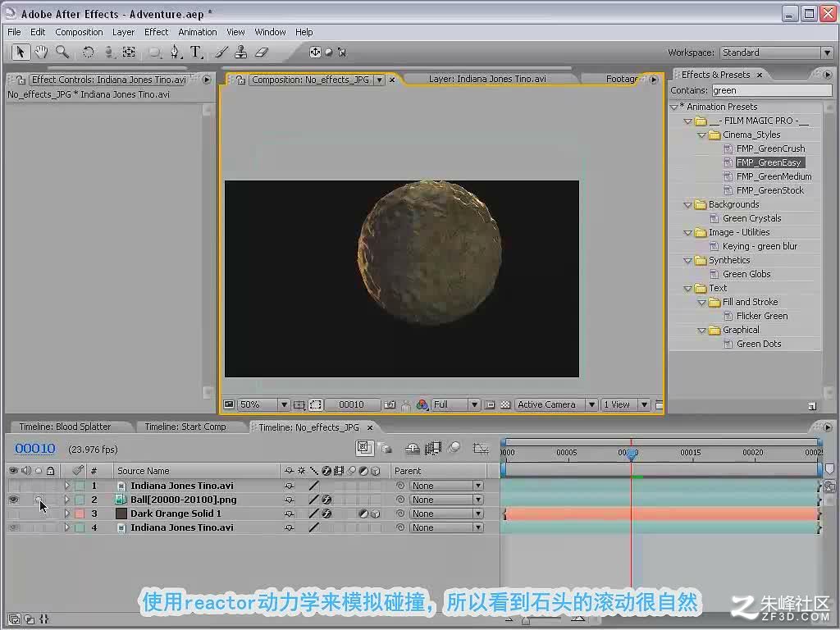Click the shy layers hide icon
840x630 pixels.
(x=412, y=448)
